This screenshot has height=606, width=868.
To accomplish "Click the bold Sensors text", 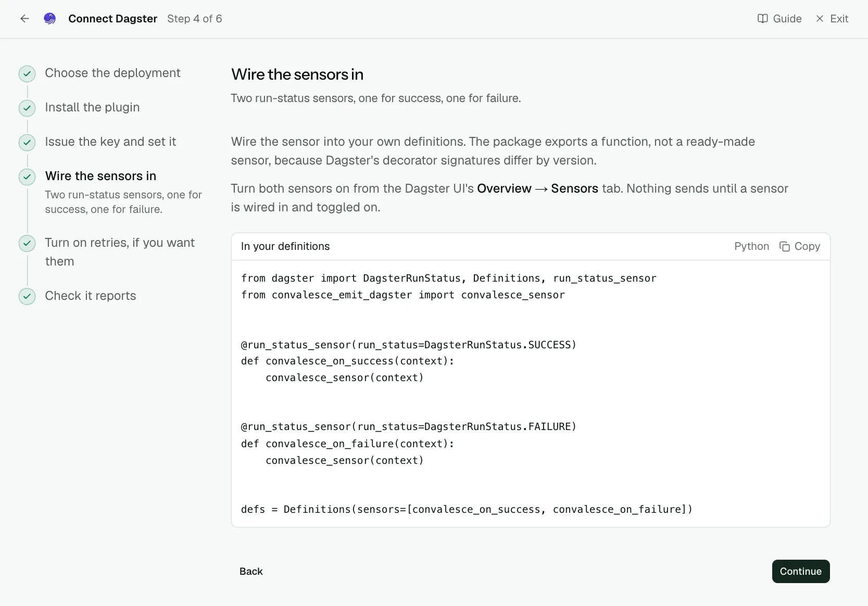I will click(575, 188).
